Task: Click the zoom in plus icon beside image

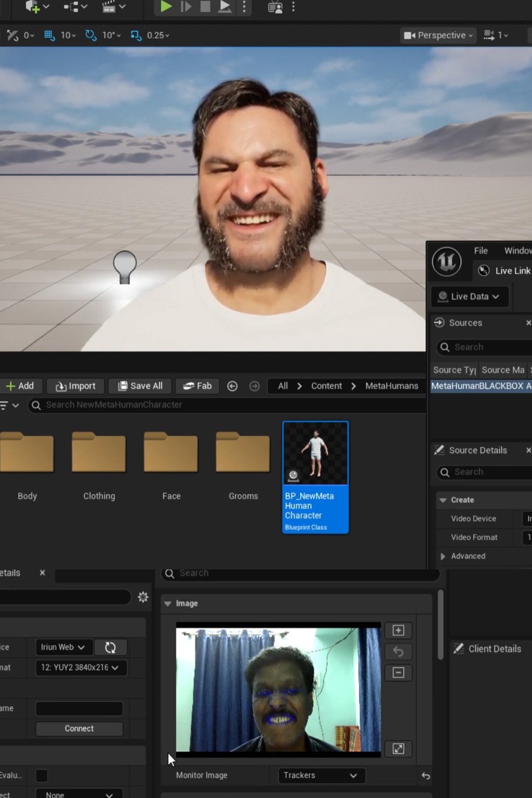Action: (x=398, y=630)
